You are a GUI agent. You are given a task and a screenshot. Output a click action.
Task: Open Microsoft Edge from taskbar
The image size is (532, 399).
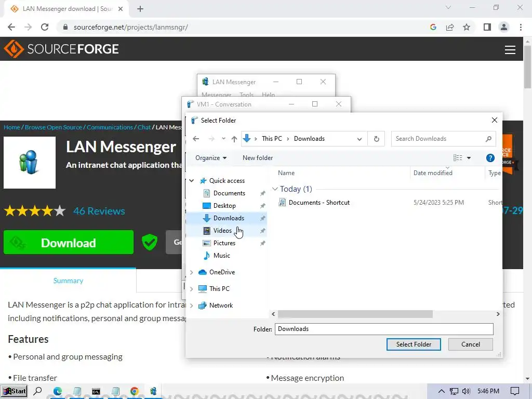coord(57,391)
